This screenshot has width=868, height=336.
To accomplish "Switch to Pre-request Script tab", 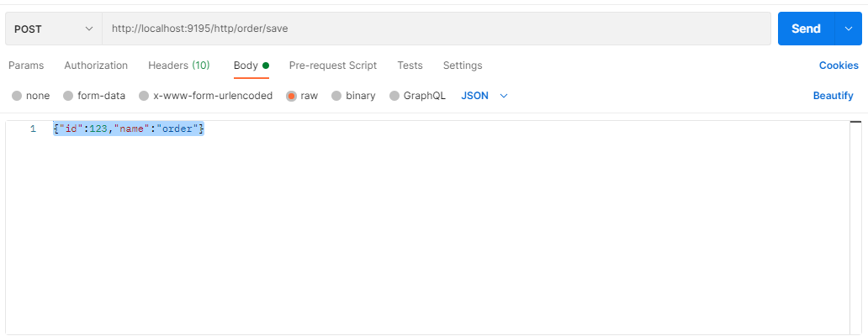I will pyautogui.click(x=333, y=66).
